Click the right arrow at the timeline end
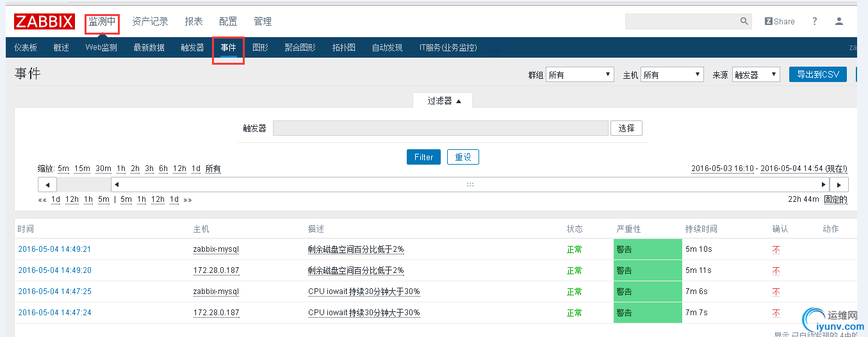Viewport: 868px width, 337px height. tap(839, 185)
